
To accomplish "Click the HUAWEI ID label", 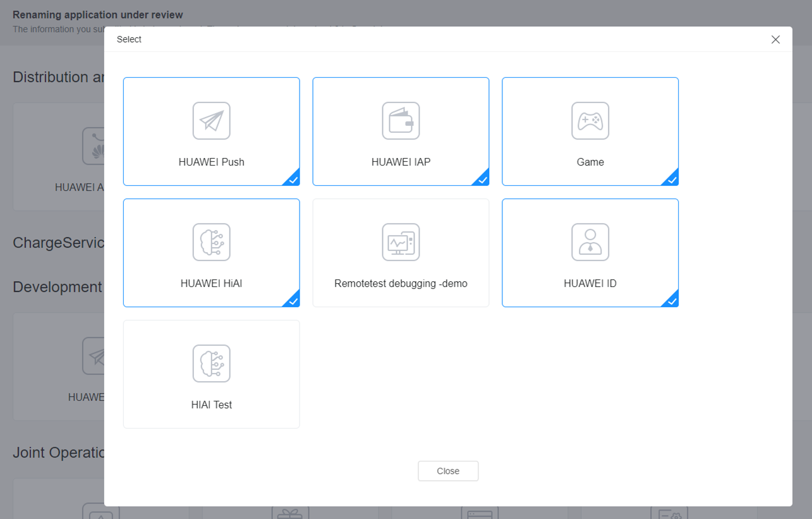I will [590, 283].
